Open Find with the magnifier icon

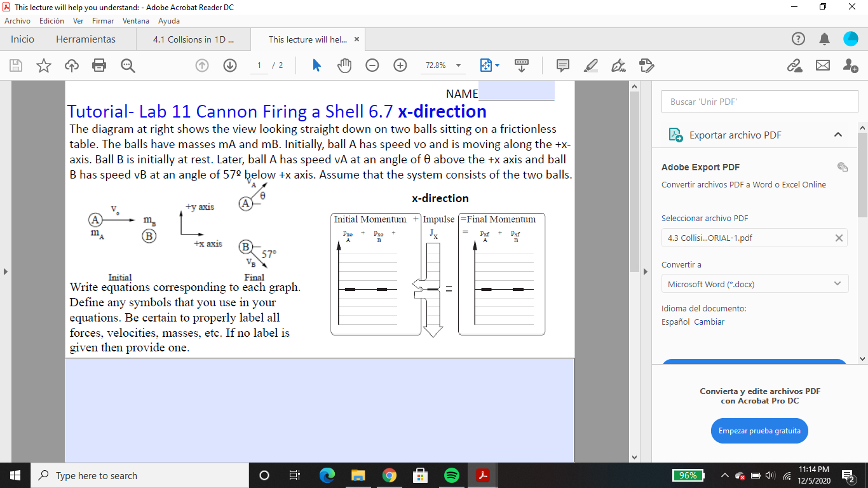(x=127, y=65)
